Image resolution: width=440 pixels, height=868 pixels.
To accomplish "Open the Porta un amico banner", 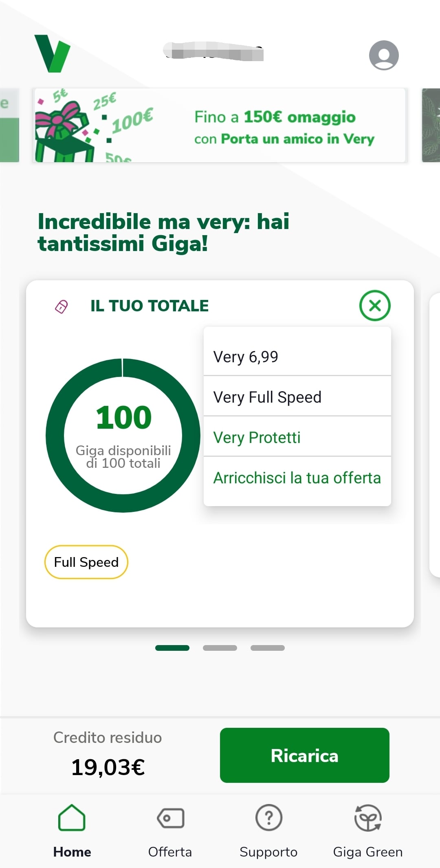I will point(220,126).
